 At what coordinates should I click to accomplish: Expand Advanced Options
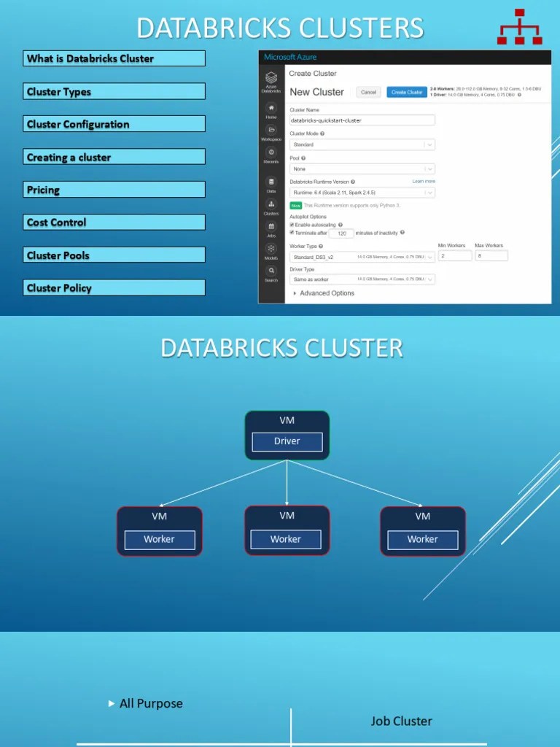point(324,293)
